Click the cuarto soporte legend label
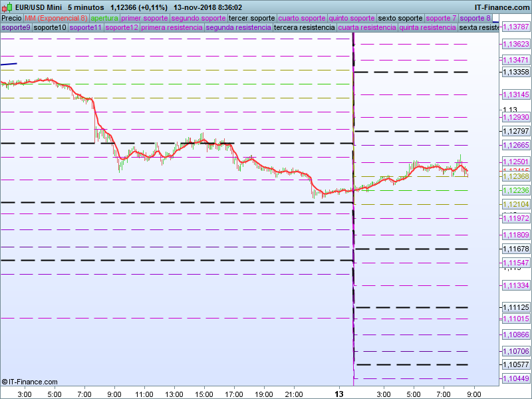The width and height of the screenshot is (532, 399). pyautogui.click(x=302, y=18)
